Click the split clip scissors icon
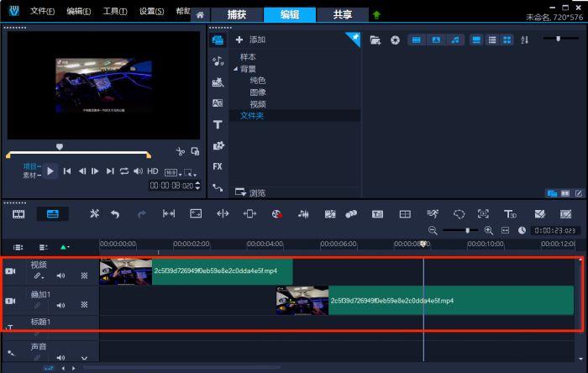Viewport: 588px width, 373px height. [180, 151]
